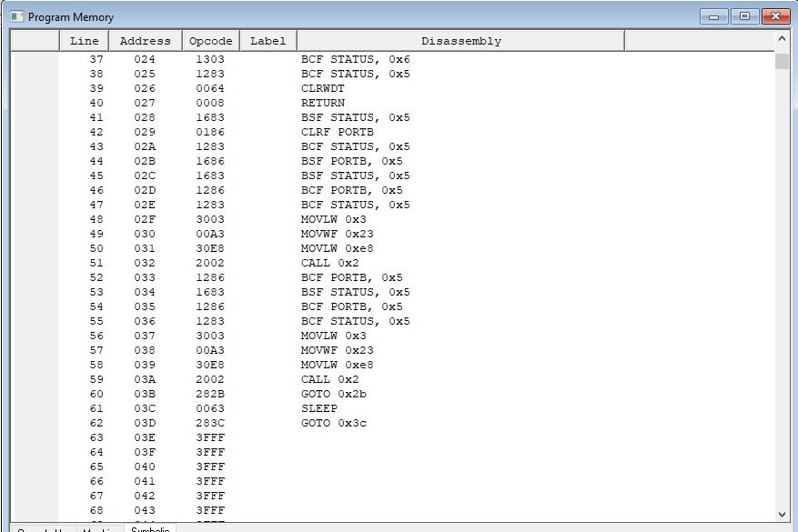Click address 03E cell
Image resolution: width=798 pixels, height=532 pixels.
pyautogui.click(x=145, y=438)
